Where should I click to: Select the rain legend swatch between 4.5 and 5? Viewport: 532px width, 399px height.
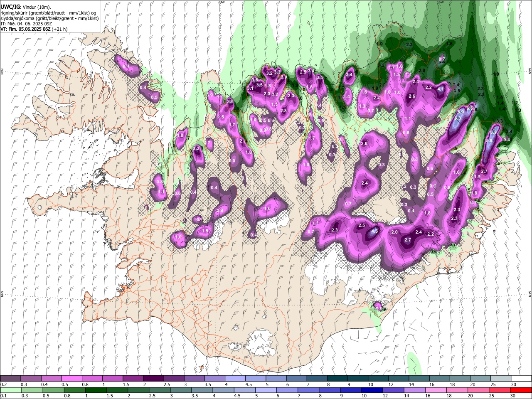245,390
